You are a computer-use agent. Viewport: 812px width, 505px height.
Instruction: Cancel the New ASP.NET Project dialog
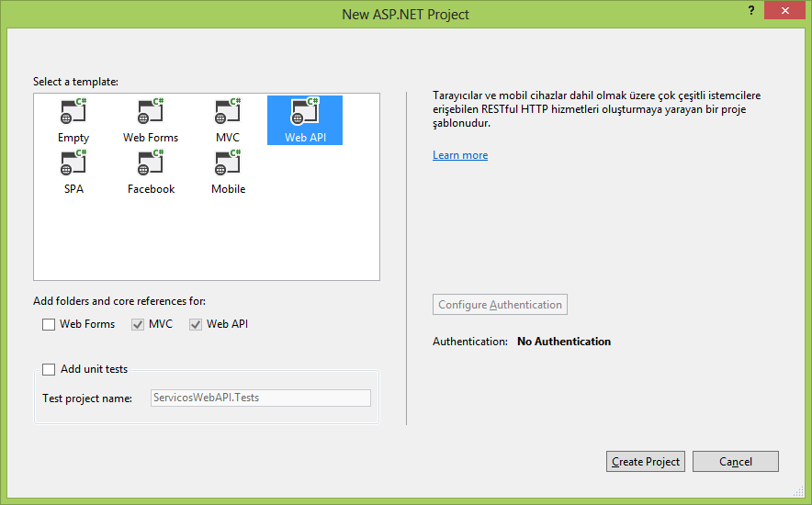tap(736, 462)
